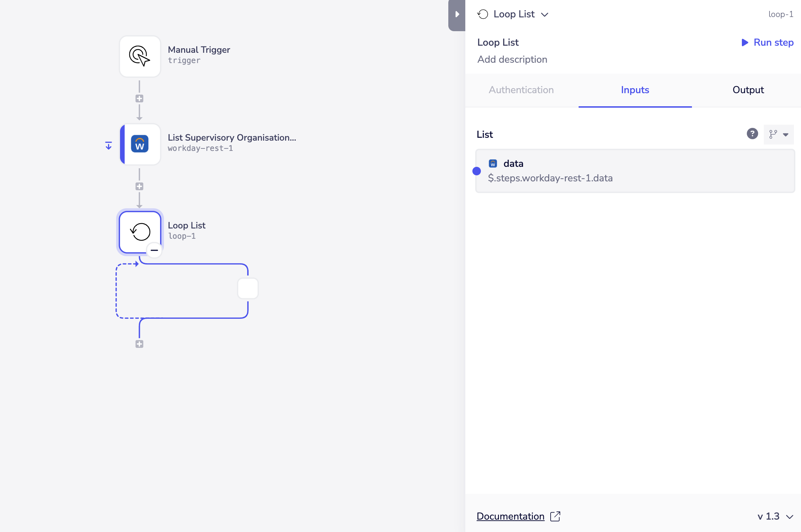Add step between trigger and Workday
This screenshot has height=532, width=801.
click(x=140, y=99)
